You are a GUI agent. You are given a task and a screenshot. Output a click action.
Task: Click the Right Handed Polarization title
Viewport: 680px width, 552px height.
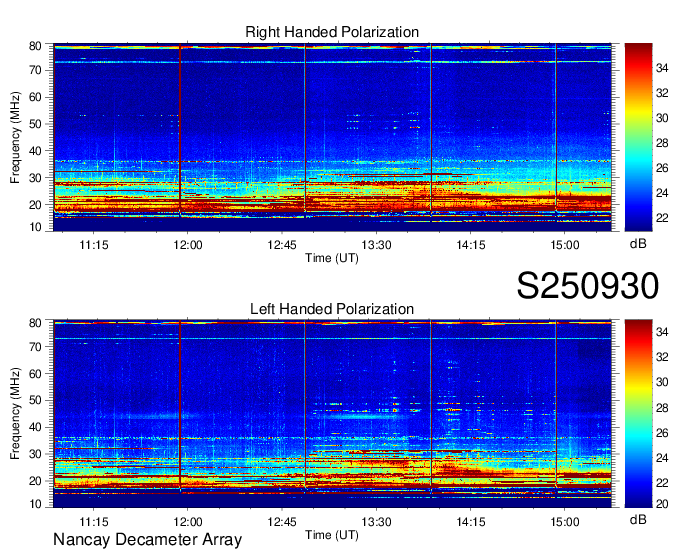point(332,33)
